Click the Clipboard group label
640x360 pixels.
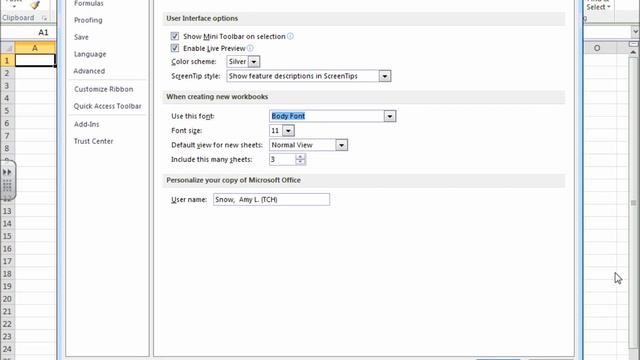pyautogui.click(x=18, y=18)
